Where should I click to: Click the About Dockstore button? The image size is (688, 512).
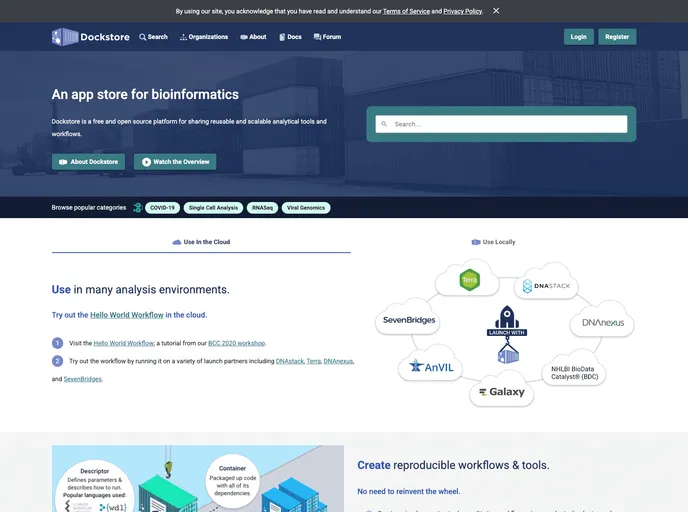[88, 161]
